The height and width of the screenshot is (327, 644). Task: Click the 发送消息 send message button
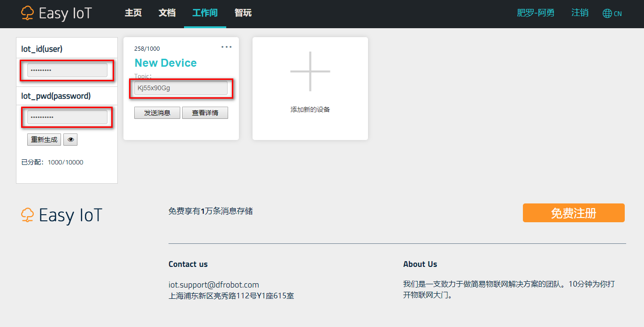pyautogui.click(x=157, y=113)
